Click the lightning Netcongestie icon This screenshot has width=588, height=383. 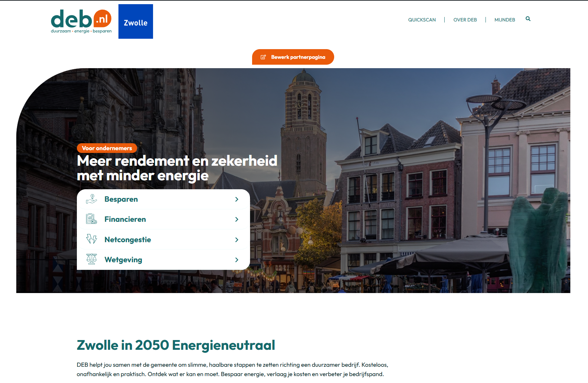(91, 239)
